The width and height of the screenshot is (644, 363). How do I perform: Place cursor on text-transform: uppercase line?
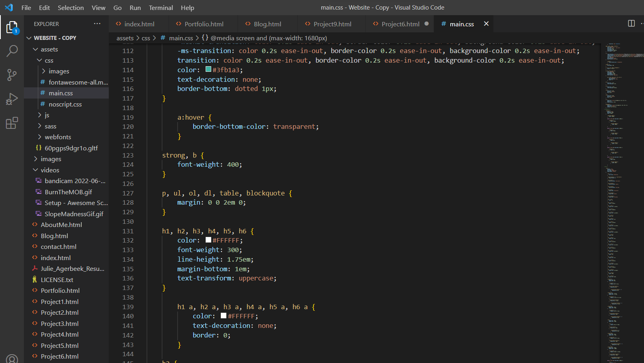(227, 278)
